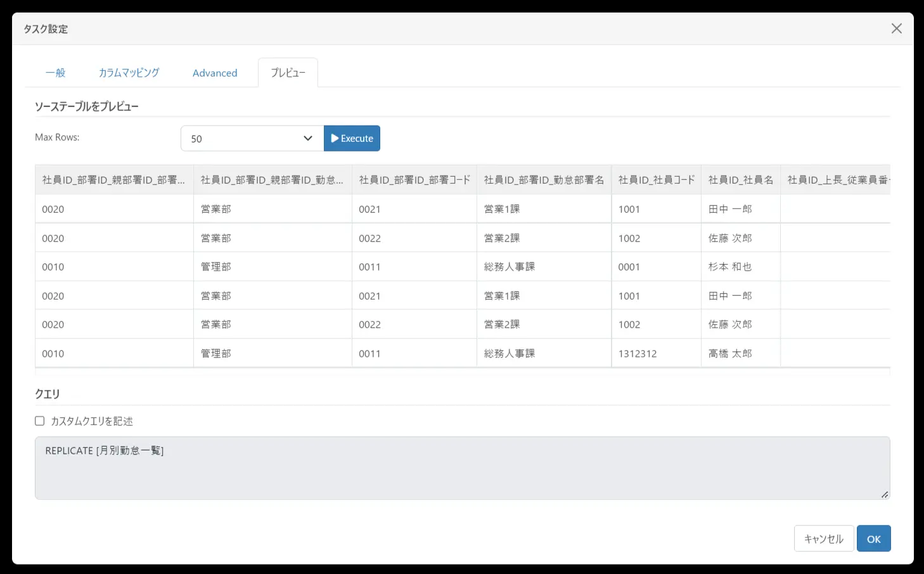The image size is (924, 574).
Task: Close the タスク設定 dialog with X icon
Action: tap(896, 29)
